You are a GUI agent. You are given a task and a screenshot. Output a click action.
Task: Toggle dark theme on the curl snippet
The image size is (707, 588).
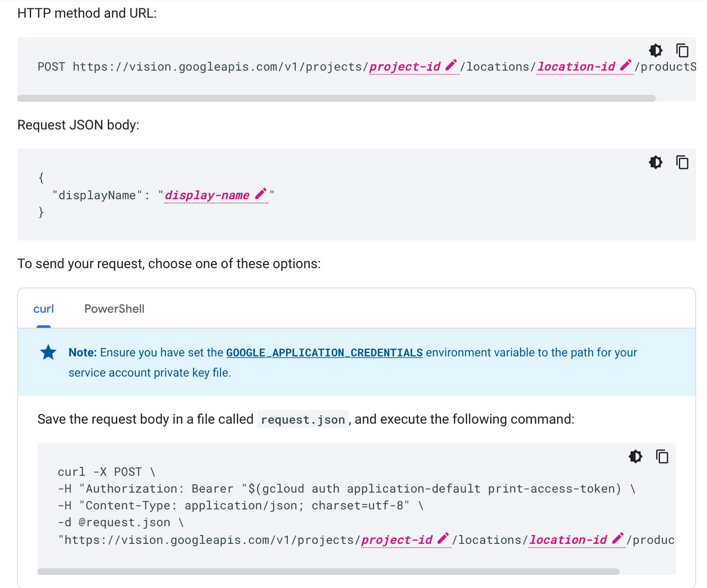(635, 457)
